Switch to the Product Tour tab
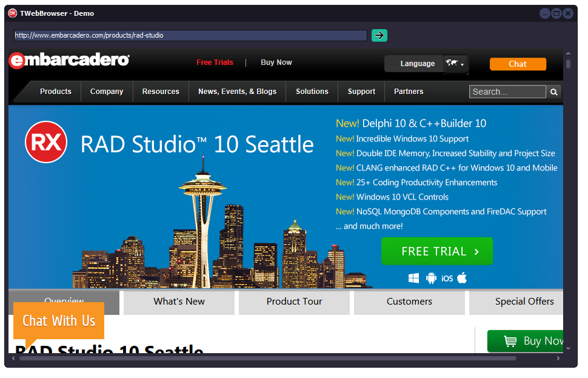 (294, 302)
